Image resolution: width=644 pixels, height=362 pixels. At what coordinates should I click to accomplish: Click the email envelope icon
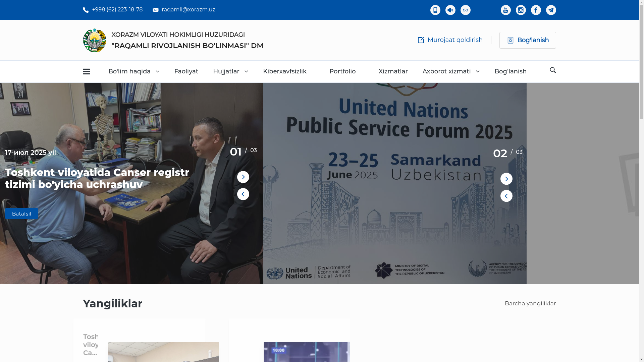point(156,10)
